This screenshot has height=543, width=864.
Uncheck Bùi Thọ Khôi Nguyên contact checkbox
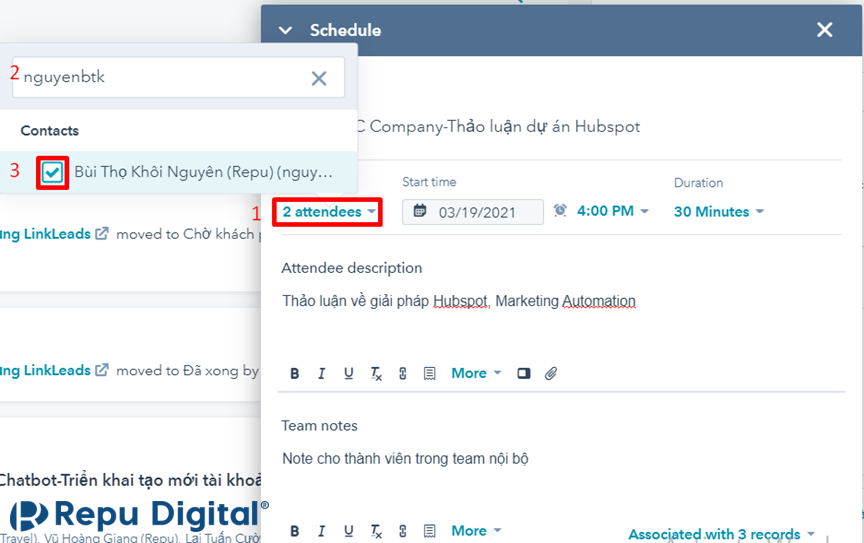tap(52, 173)
